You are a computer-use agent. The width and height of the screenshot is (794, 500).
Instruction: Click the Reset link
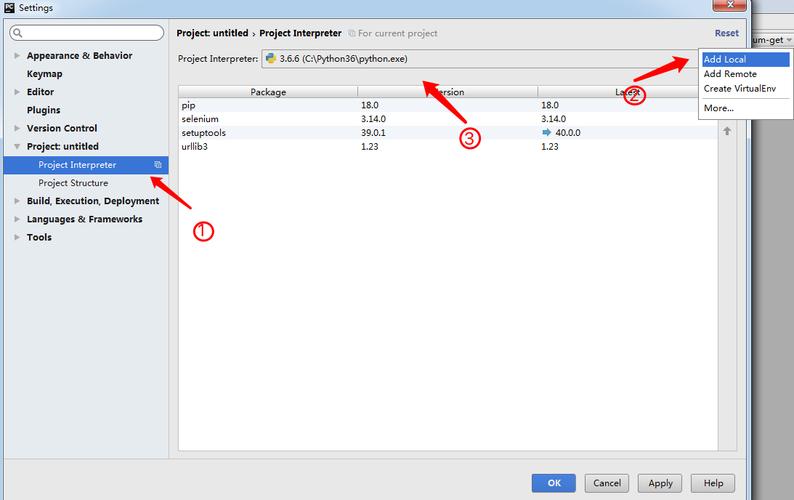click(x=726, y=33)
